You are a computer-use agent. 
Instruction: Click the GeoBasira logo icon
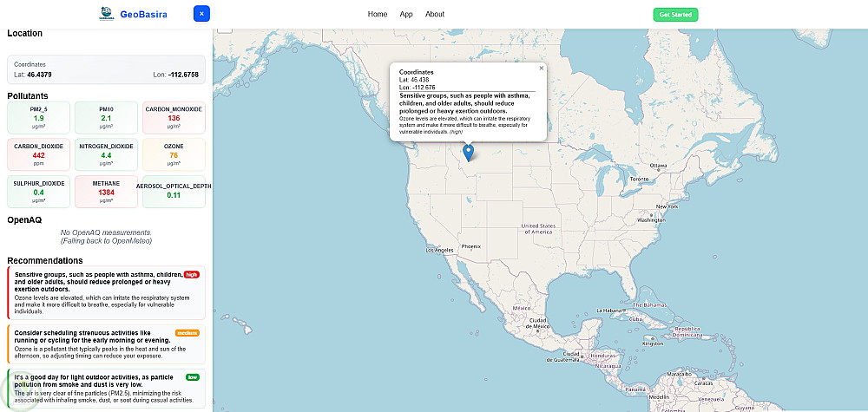coord(107,14)
